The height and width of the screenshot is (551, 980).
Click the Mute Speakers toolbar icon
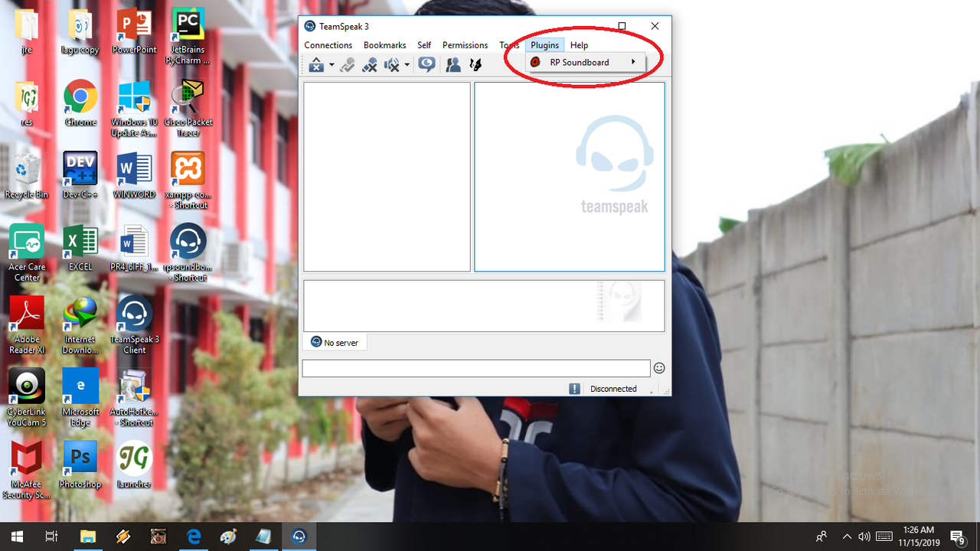(x=391, y=65)
